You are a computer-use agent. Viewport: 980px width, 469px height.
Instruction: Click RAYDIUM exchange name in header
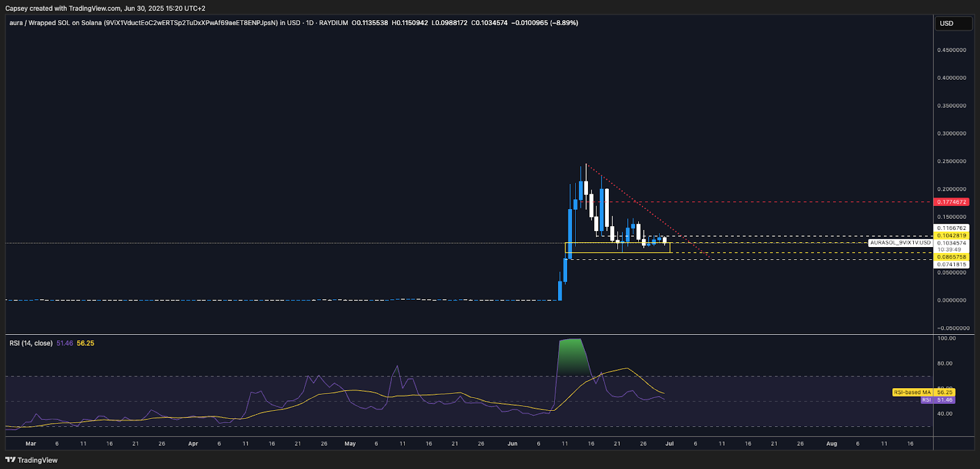(333, 23)
